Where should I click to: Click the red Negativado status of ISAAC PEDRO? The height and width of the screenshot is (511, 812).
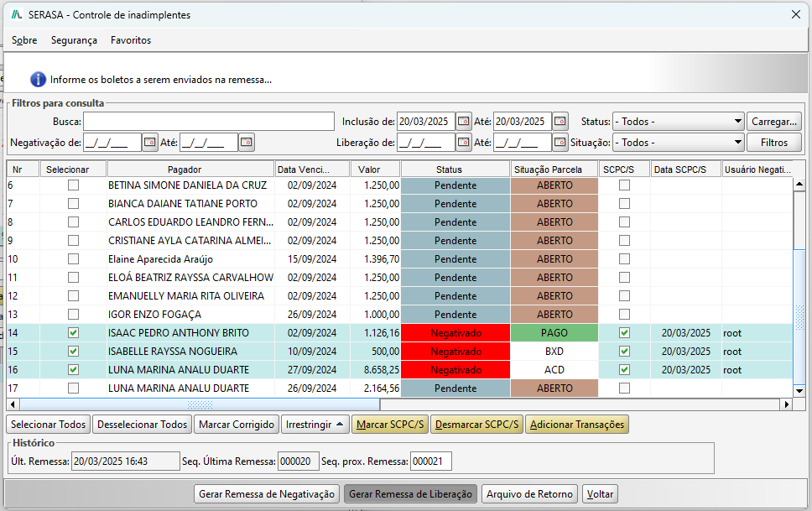click(x=455, y=333)
